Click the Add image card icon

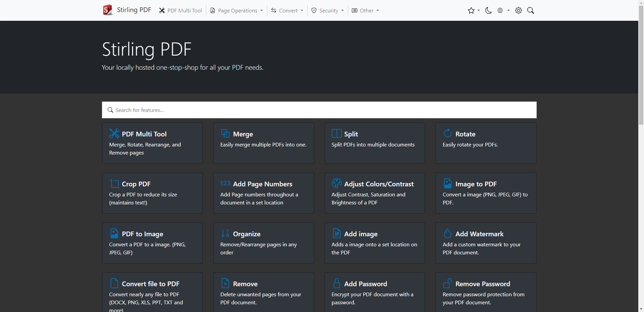point(336,233)
